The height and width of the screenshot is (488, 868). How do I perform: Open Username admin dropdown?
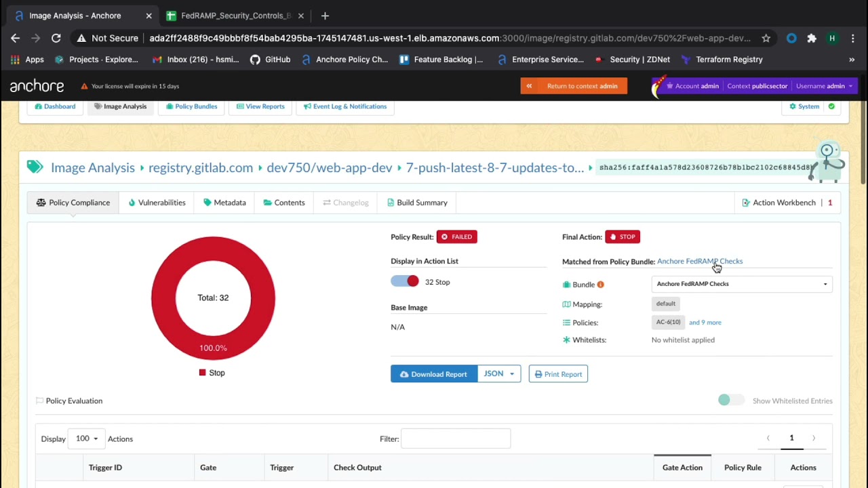(825, 86)
